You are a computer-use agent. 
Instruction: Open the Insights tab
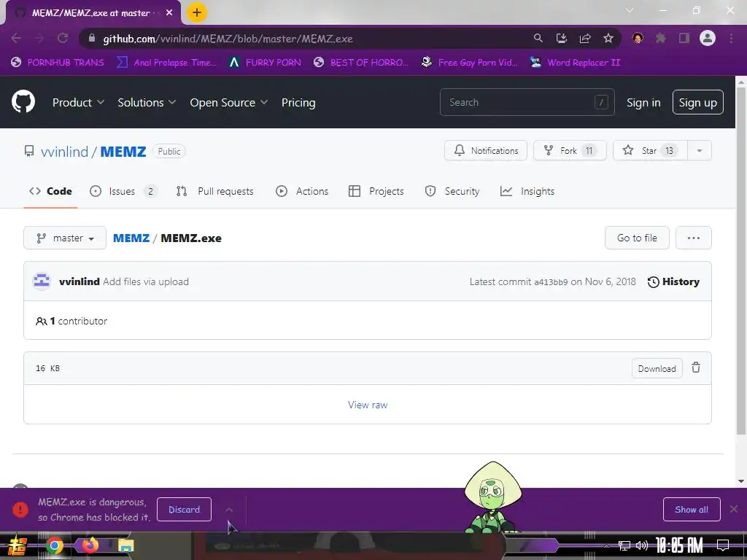coord(527,191)
